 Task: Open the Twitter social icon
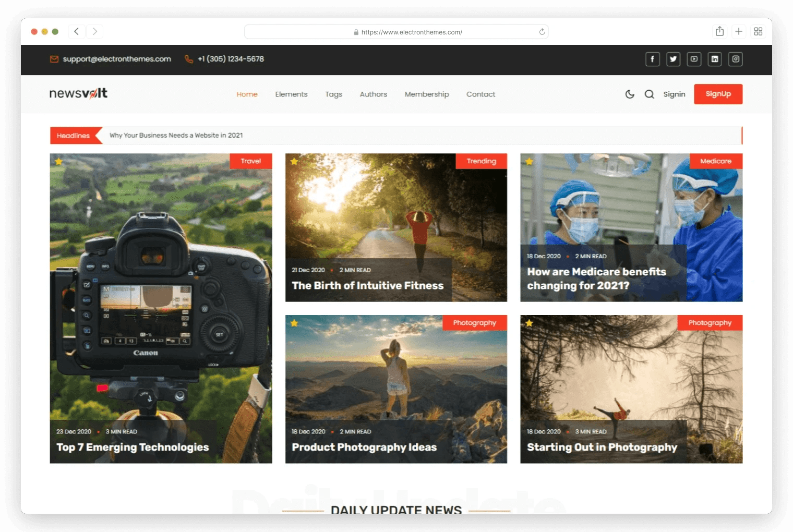(x=673, y=59)
